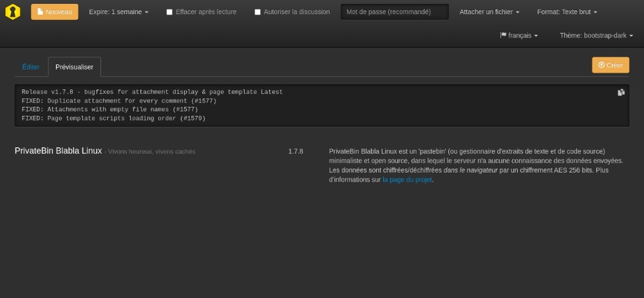Expand the Thème: bootstrap-dark selector
The image size is (644, 298).
[596, 35]
